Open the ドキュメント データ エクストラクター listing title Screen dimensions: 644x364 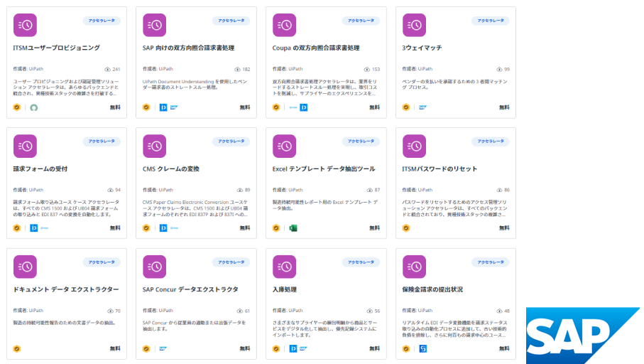[x=66, y=289]
